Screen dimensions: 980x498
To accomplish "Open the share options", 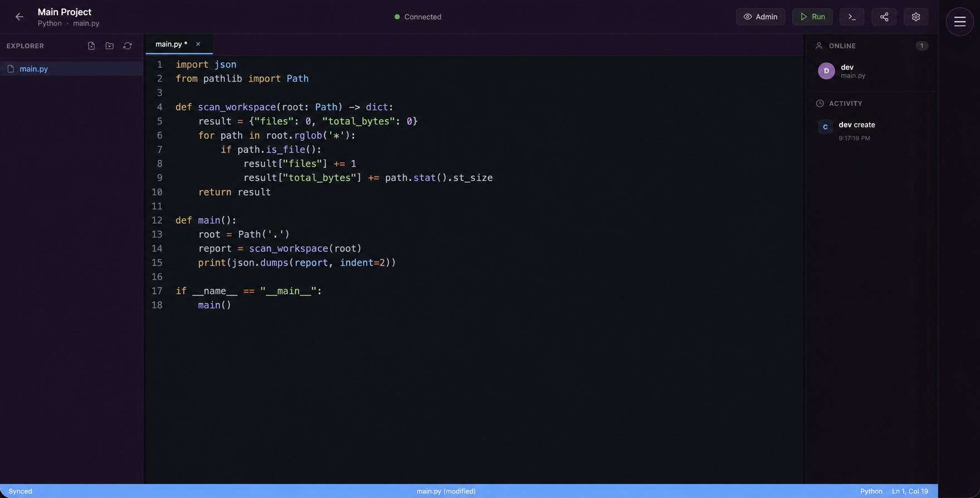I will (x=884, y=17).
